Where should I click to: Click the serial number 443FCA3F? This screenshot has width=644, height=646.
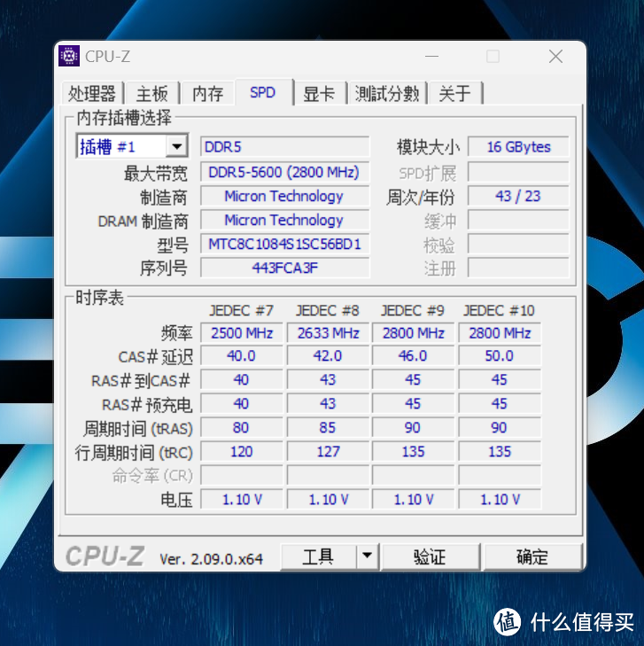coord(284,268)
